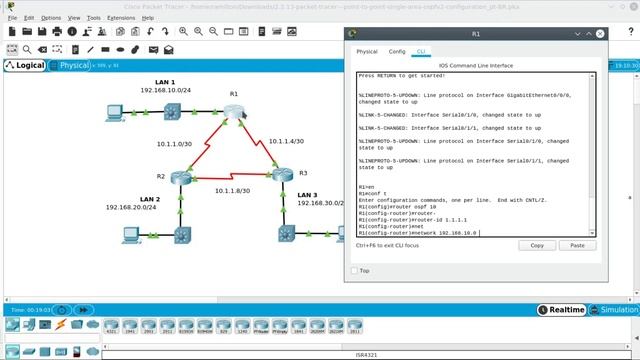
Task: Click the workspace horizontal scrollbar
Action: 318,300
